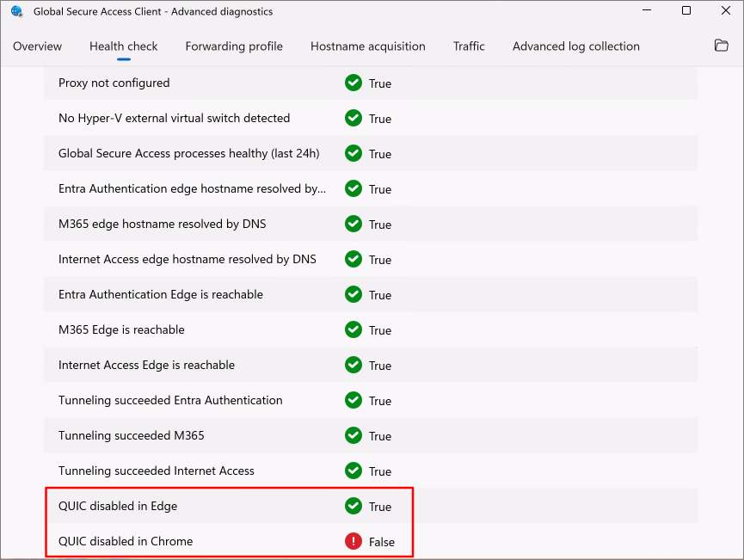Click green check beside Hyper-V external virtual switch
The width and height of the screenshot is (744, 560).
pyautogui.click(x=353, y=118)
